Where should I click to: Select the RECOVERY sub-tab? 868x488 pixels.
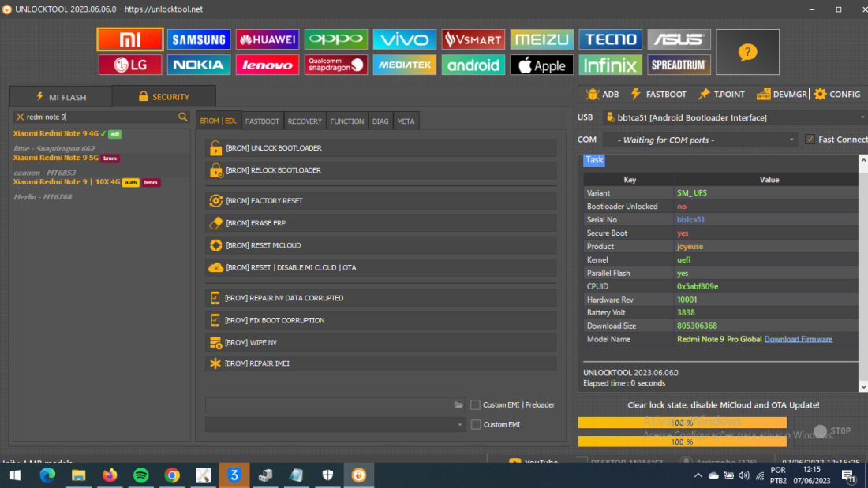coord(305,121)
